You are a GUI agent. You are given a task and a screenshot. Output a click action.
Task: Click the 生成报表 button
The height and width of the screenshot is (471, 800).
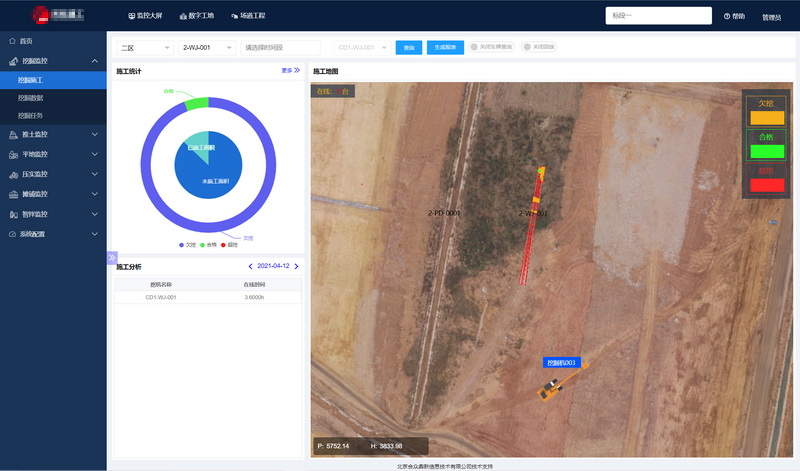[445, 48]
